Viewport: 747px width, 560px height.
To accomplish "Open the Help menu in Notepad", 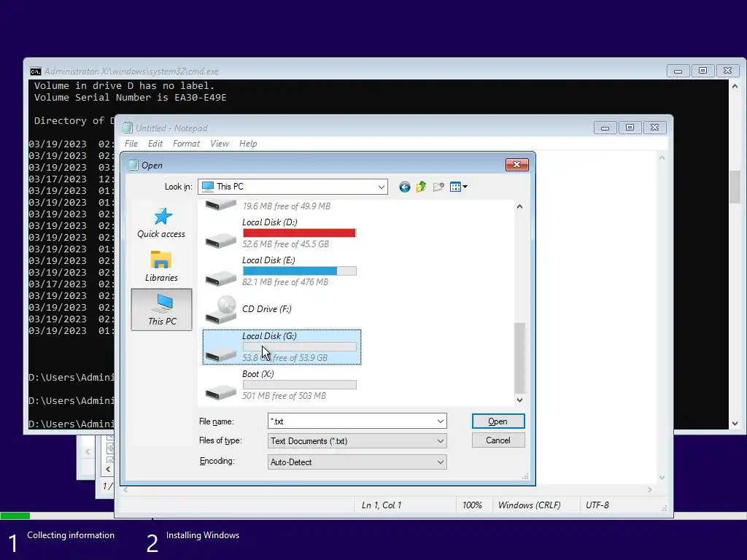I will tap(248, 144).
